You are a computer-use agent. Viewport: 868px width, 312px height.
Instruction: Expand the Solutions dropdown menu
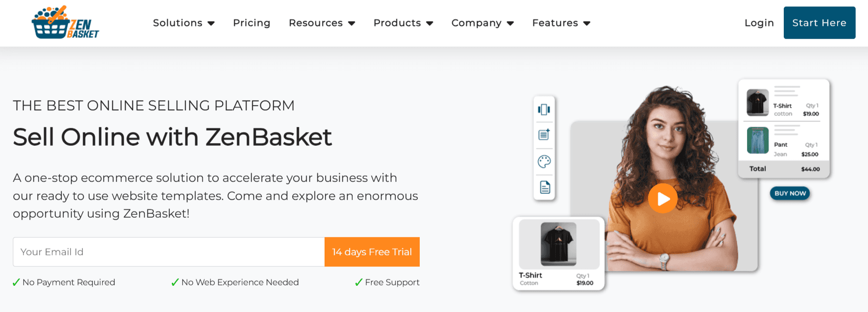pyautogui.click(x=184, y=23)
